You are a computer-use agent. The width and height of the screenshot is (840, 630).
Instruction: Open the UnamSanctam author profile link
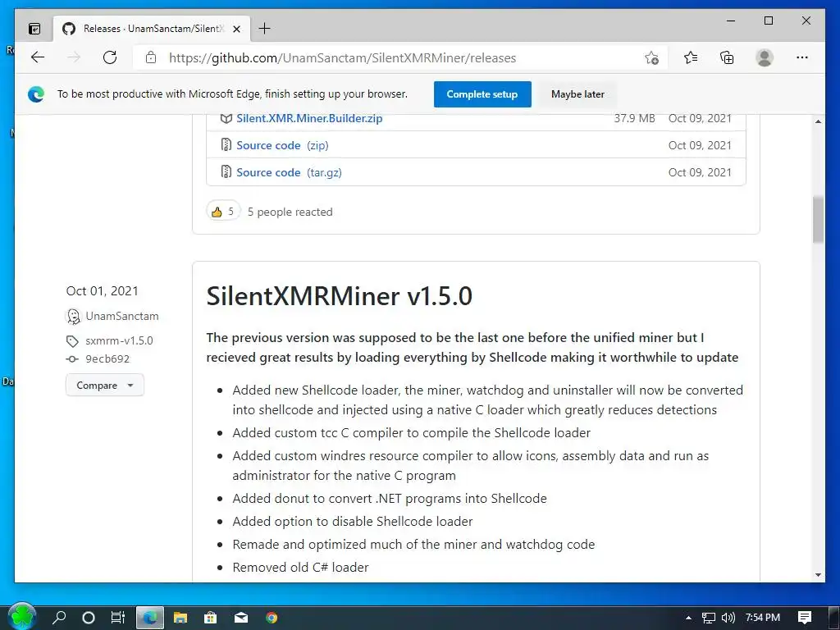click(x=122, y=316)
